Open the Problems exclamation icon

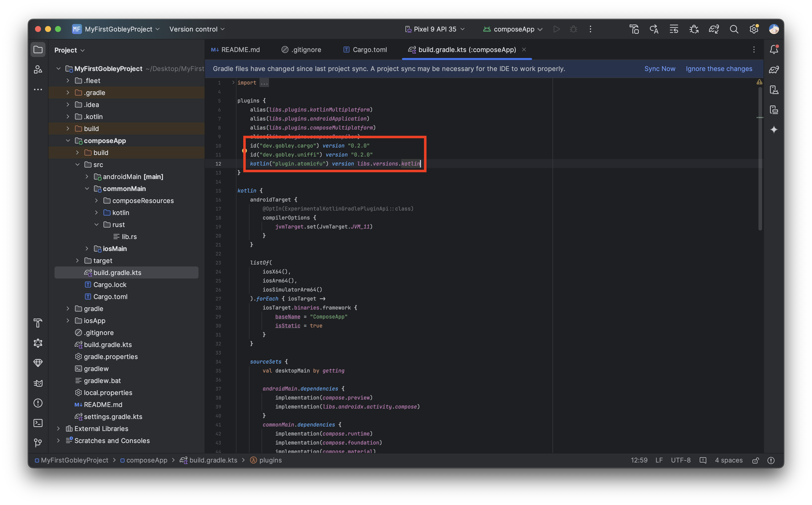tap(38, 403)
